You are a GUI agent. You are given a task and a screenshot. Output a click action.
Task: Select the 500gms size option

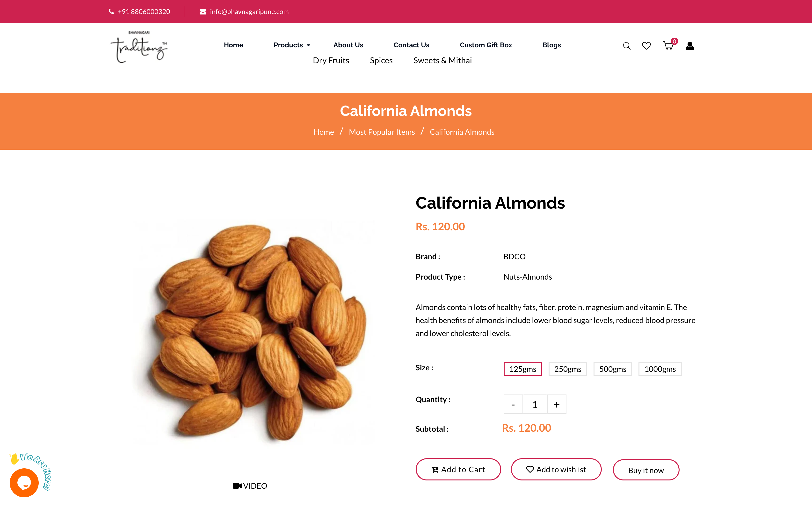click(x=613, y=368)
